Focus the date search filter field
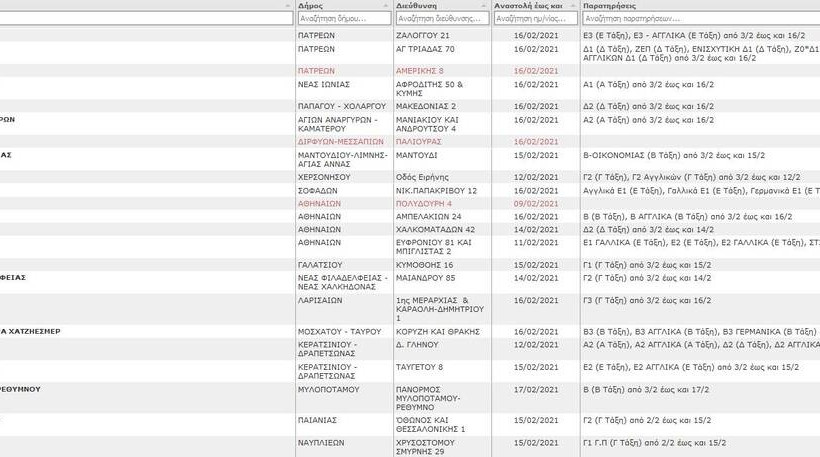This screenshot has height=457, width=820. tap(535, 18)
